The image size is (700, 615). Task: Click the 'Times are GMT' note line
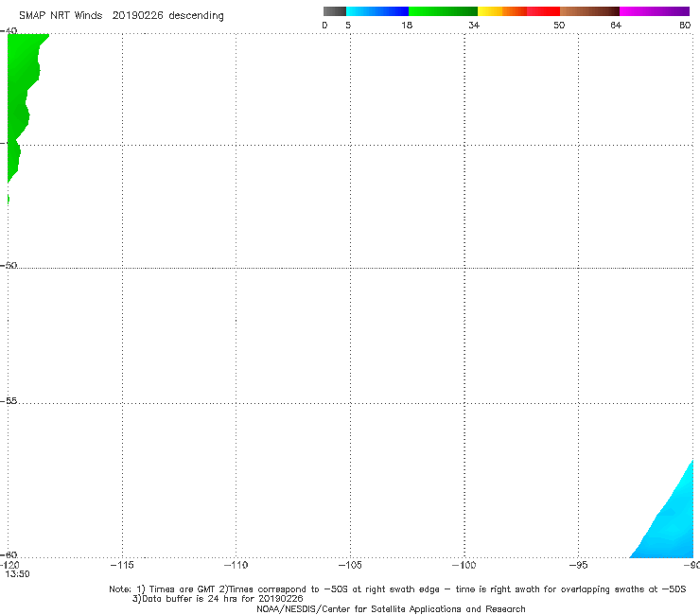pos(397,589)
